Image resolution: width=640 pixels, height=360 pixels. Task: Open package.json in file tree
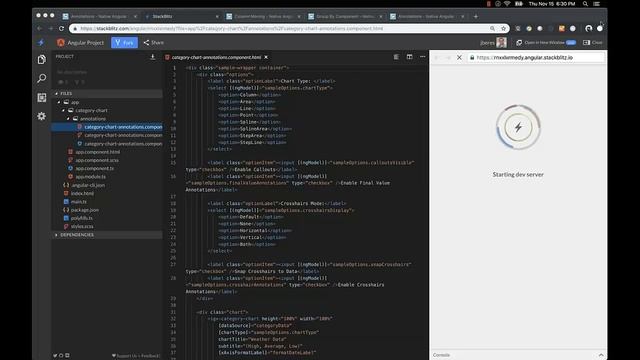point(84,210)
